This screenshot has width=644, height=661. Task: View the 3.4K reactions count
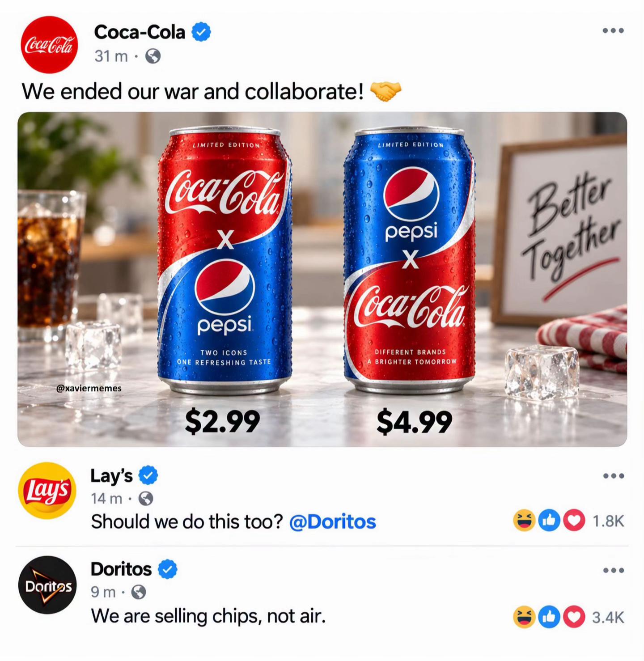pyautogui.click(x=608, y=618)
